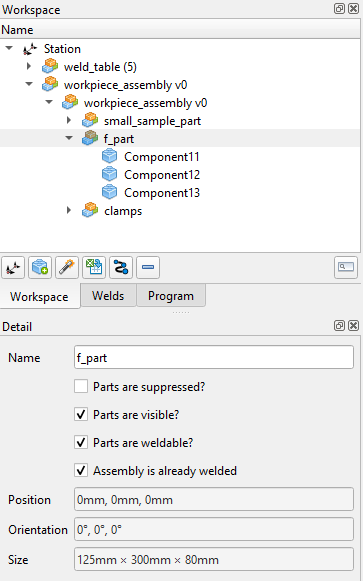The image size is (363, 581).
Task: Click the Name field containing f_part
Action: pos(214,358)
